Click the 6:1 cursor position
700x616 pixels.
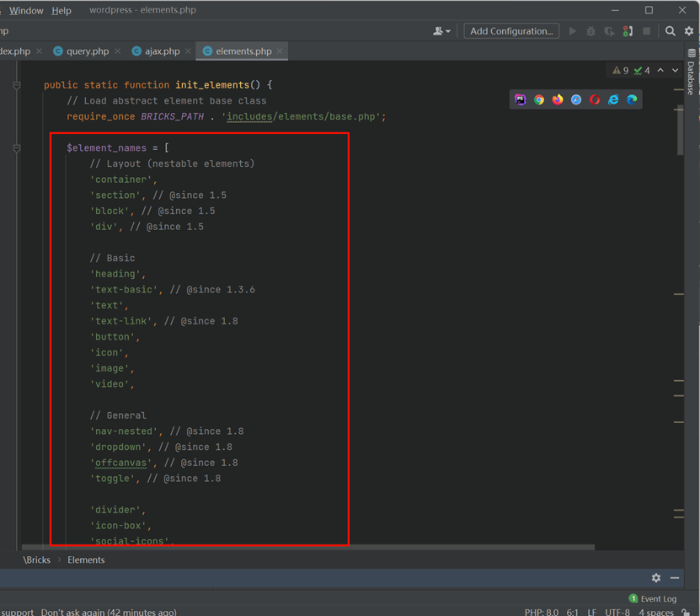click(573, 612)
